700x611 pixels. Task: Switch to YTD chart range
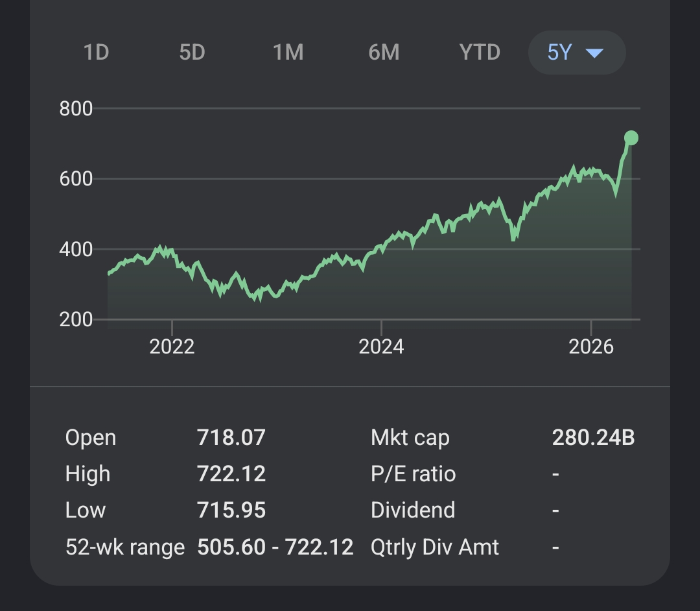480,53
